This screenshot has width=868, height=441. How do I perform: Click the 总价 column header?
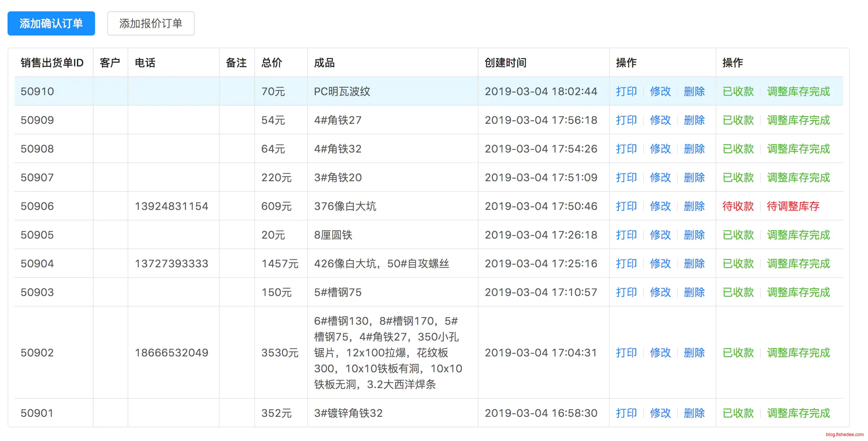[x=272, y=63]
